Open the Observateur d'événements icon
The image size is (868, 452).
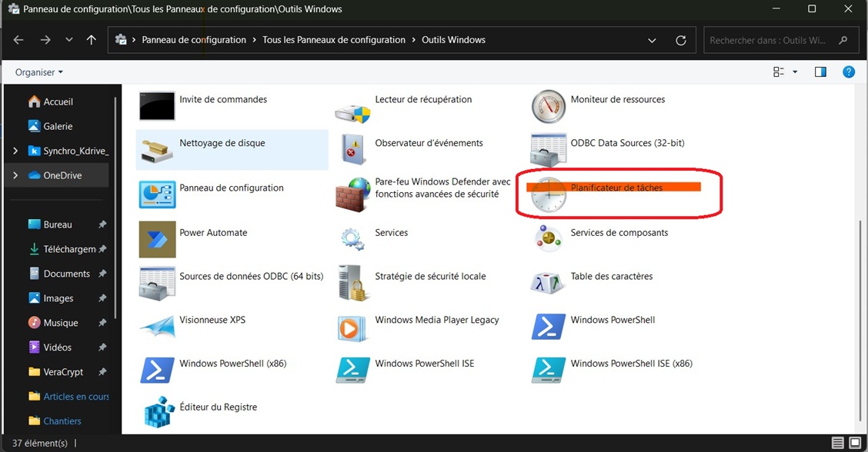click(353, 149)
